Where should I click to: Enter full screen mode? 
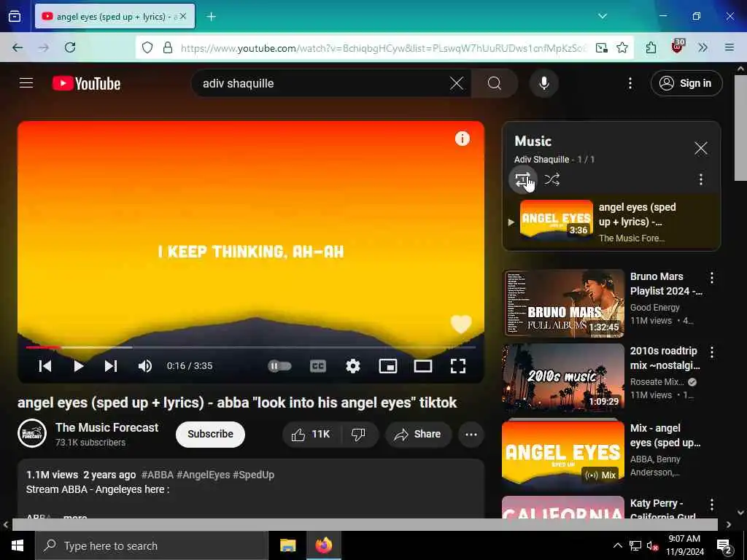coord(458,366)
